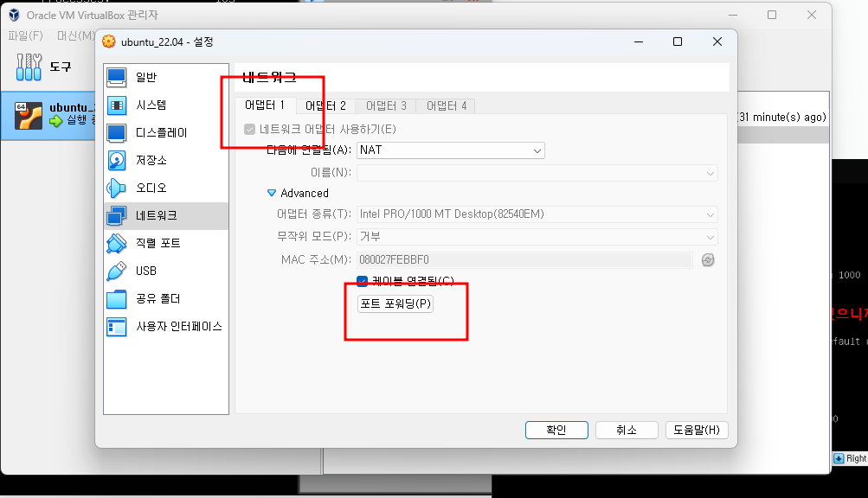Click the MAC address regenerate icon
868x498 pixels.
(x=708, y=259)
